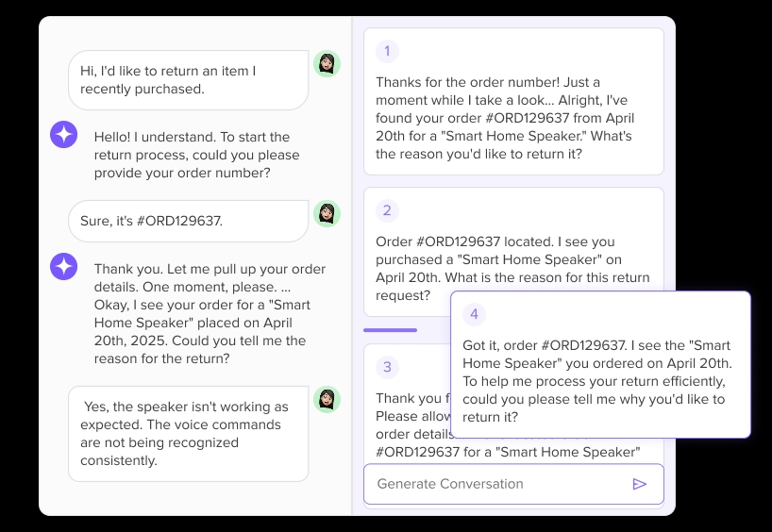Click the 'Hi, I'd like to return' bubble
The height and width of the screenshot is (532, 772).
tap(189, 80)
